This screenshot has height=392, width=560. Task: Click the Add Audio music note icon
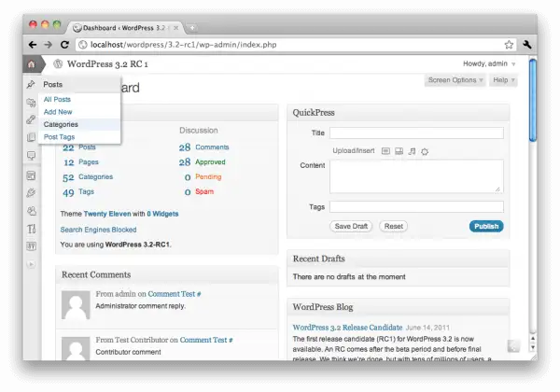(x=412, y=151)
